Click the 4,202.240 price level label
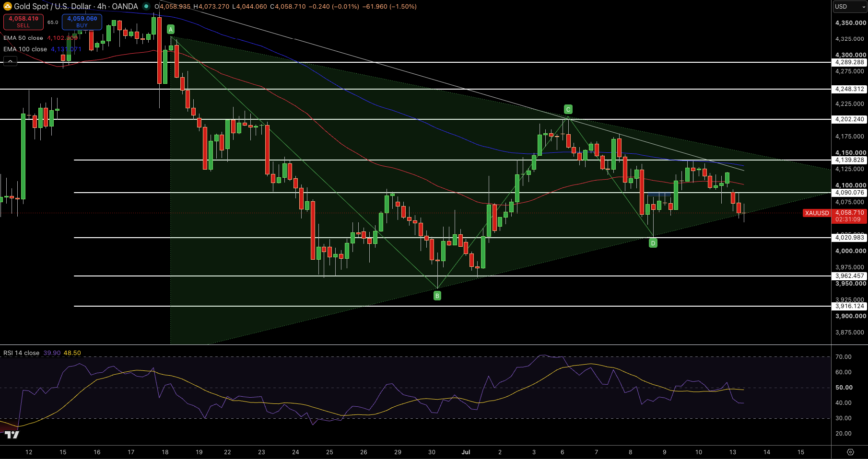The image size is (868, 459). tap(849, 119)
